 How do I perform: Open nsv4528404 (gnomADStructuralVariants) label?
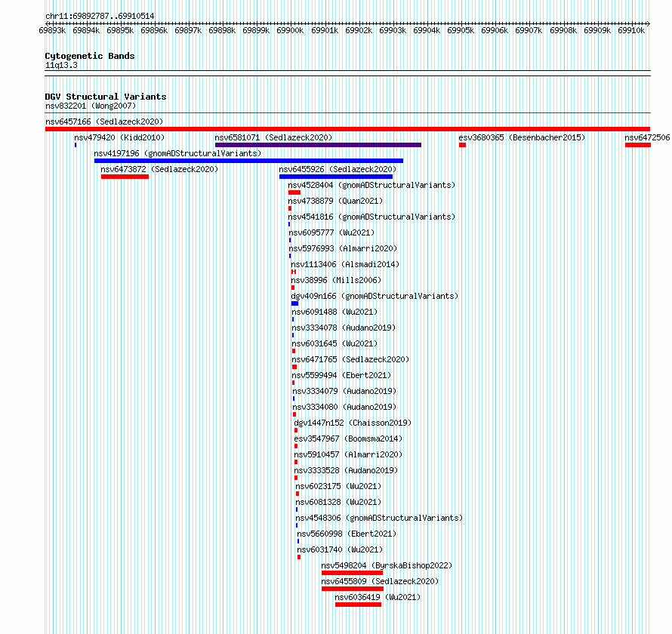371,185
